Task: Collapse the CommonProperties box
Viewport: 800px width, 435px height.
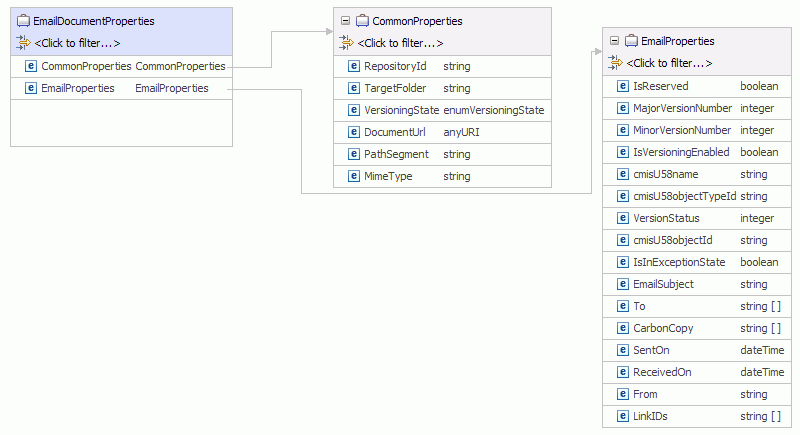Action: click(x=345, y=21)
